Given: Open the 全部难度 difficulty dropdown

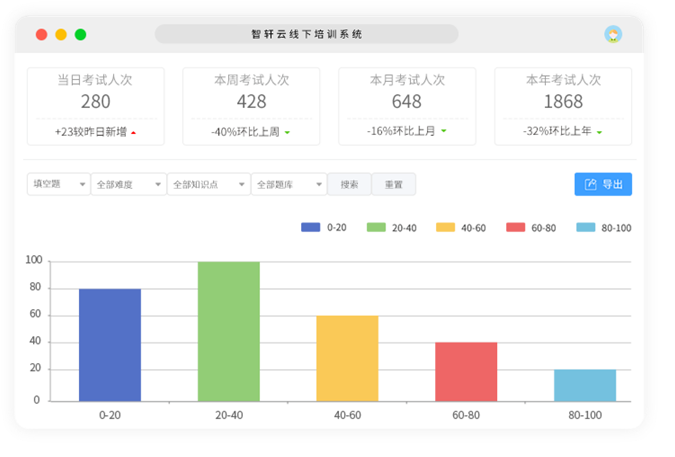Looking at the screenshot, I should tap(129, 184).
